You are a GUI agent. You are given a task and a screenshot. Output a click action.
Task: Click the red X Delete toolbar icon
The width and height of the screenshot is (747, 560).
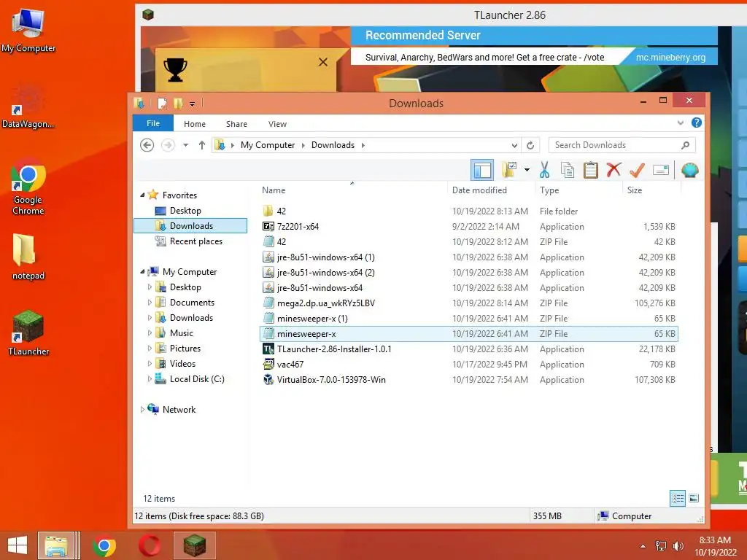click(x=614, y=169)
